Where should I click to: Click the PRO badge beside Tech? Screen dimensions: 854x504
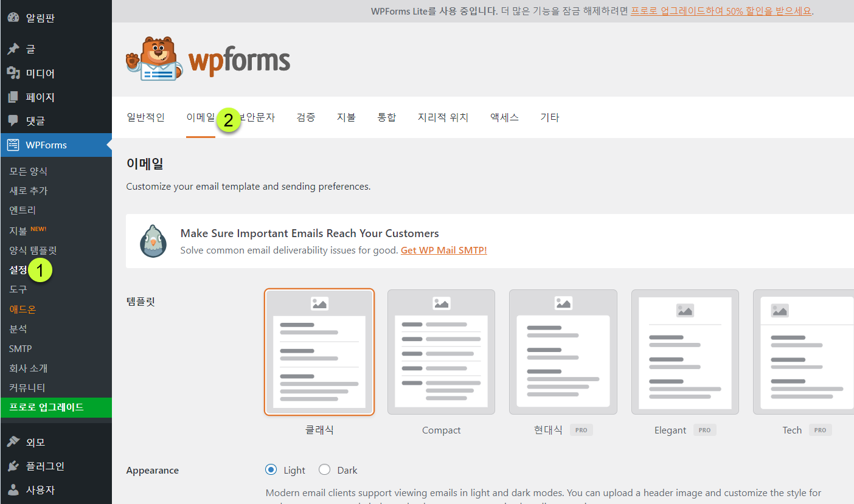coord(820,430)
